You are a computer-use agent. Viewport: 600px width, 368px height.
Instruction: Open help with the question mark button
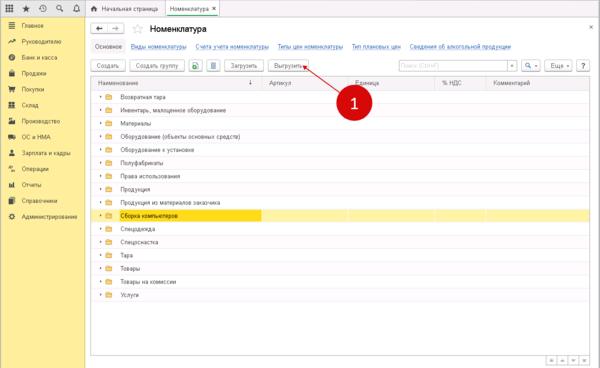[583, 66]
